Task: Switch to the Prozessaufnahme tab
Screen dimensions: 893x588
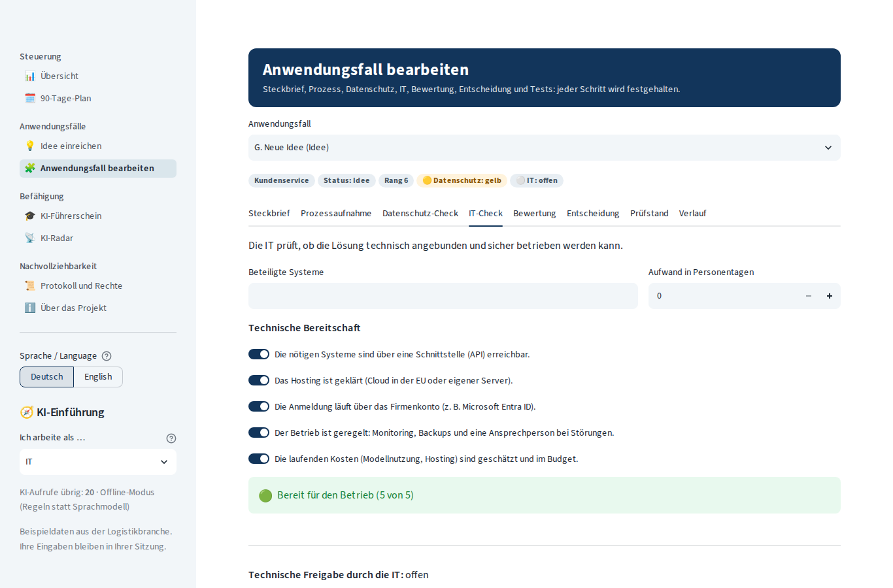Action: (336, 214)
